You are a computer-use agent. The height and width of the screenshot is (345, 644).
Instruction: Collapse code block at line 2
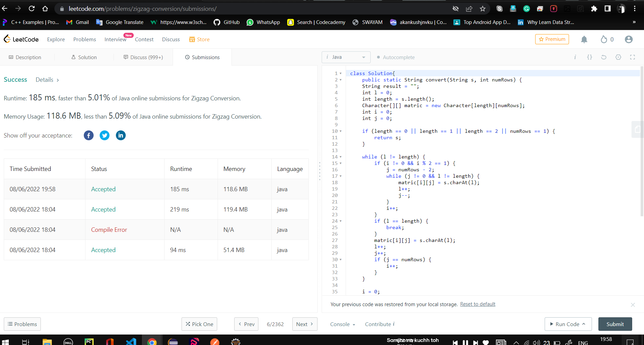tap(341, 80)
